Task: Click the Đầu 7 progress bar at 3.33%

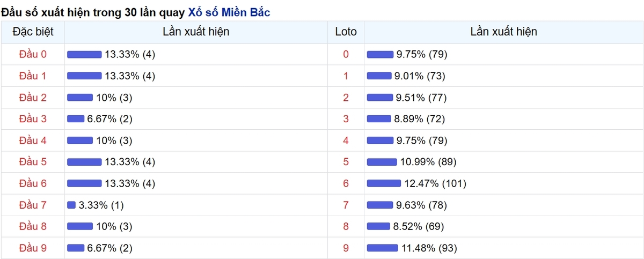Action: pyautogui.click(x=71, y=205)
